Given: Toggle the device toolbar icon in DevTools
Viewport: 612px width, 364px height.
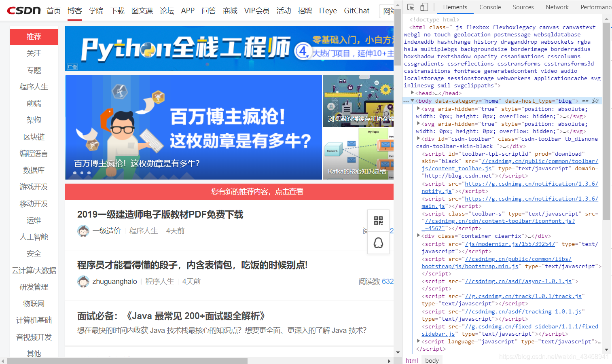Looking at the screenshot, I should click(424, 7).
